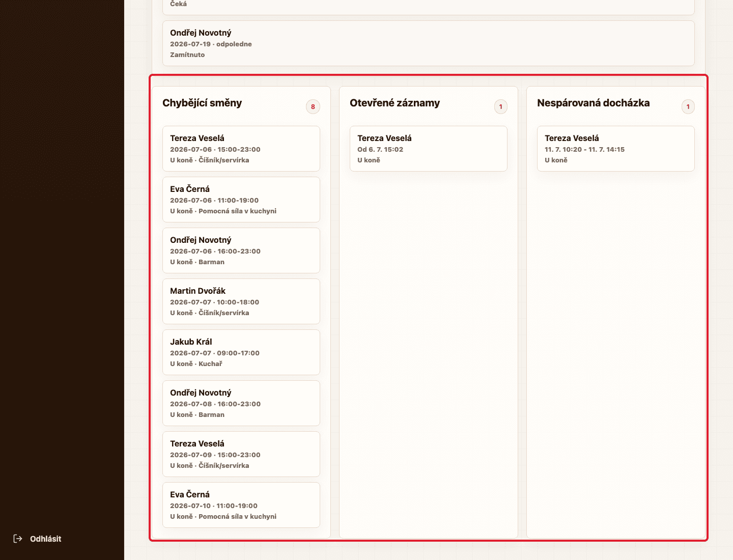Click the count badge next to Nespárovaná docházka

(688, 106)
